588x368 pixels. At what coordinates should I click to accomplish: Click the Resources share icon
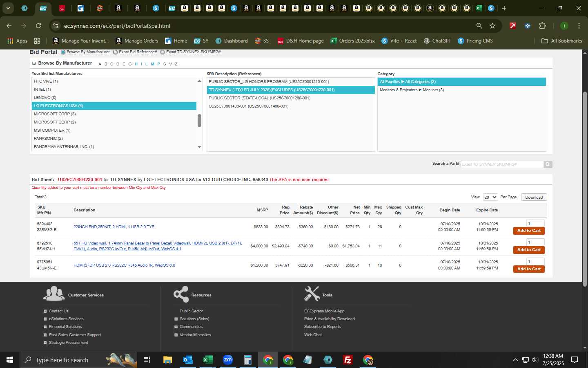(x=181, y=294)
